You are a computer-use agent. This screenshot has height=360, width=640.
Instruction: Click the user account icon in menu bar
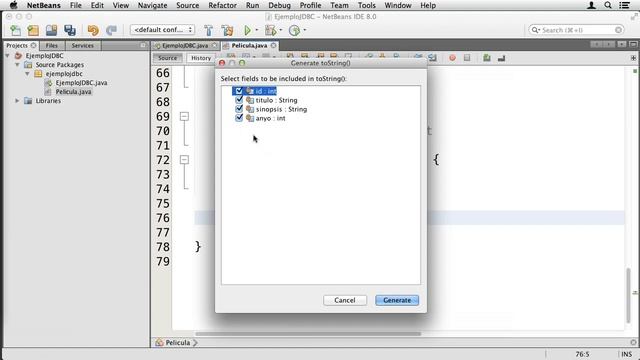point(591,5)
